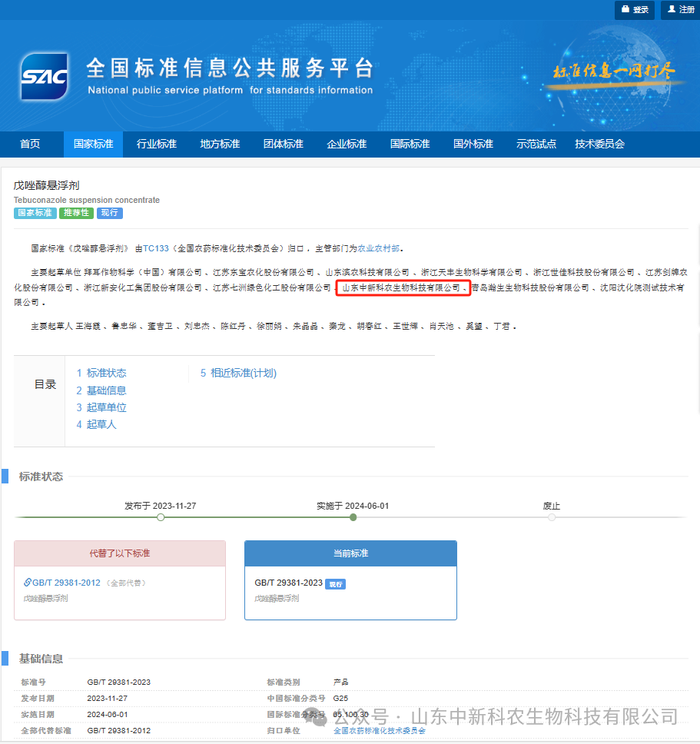700x744 pixels.
Task: Click the current standard GB/T 29381-2023 text
Action: [x=288, y=583]
